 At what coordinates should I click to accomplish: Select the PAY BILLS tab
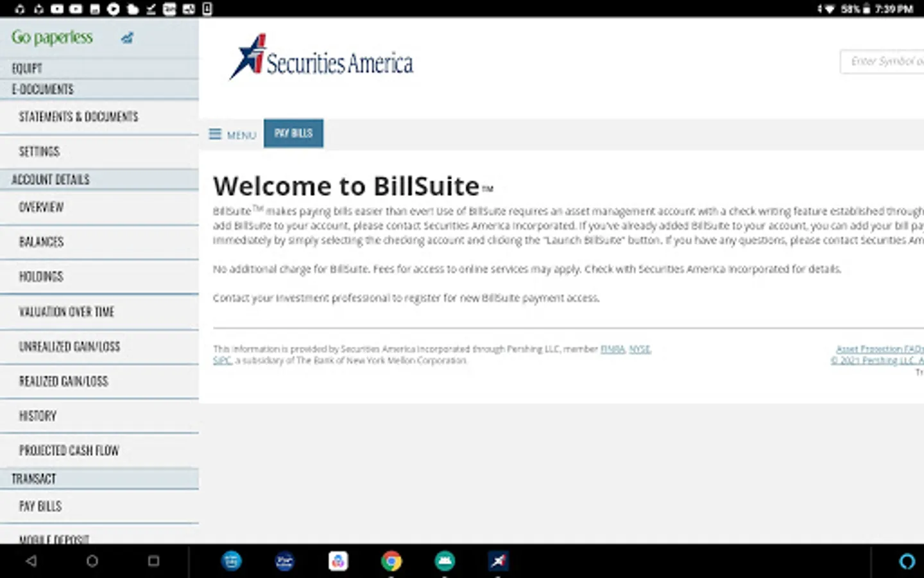[x=293, y=133]
